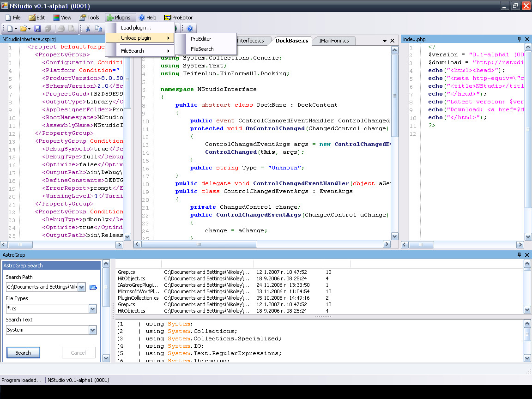Create a new file from toolbar
The height and width of the screenshot is (399, 532).
click(10, 29)
